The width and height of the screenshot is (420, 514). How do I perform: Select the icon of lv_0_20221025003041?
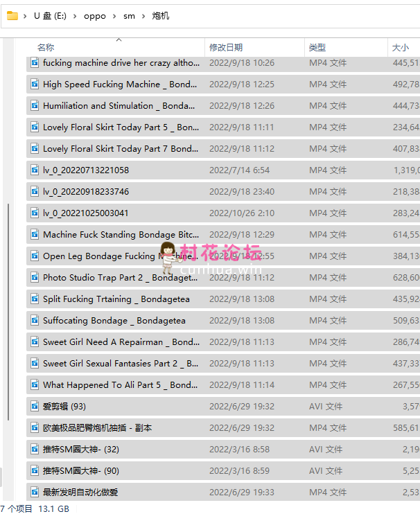(x=34, y=213)
